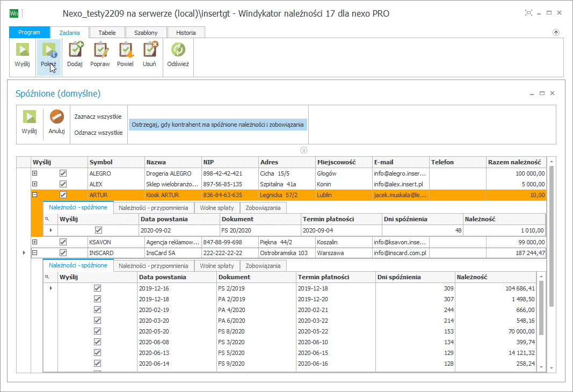Switch to the Historia ribbon tab
Screen dimensions: 573x392
pos(186,33)
